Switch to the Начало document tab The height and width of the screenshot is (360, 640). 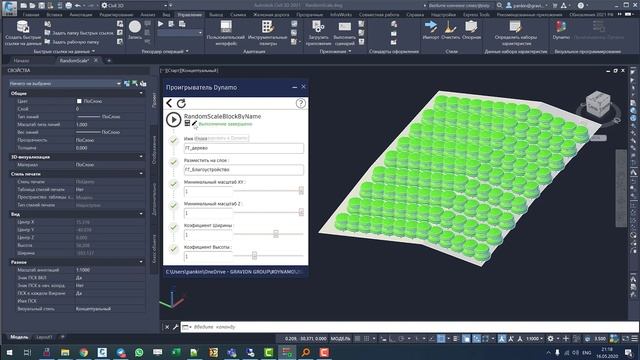(x=21, y=60)
